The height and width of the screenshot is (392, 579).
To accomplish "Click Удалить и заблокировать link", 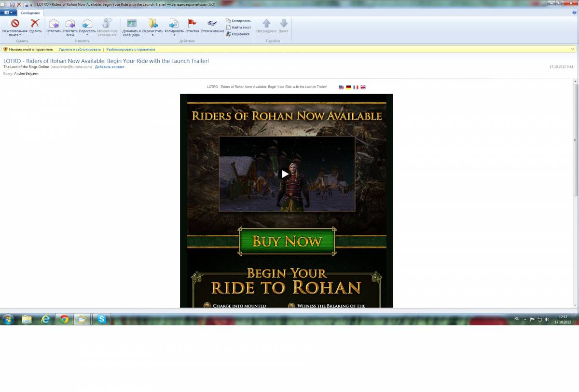I will (80, 49).
